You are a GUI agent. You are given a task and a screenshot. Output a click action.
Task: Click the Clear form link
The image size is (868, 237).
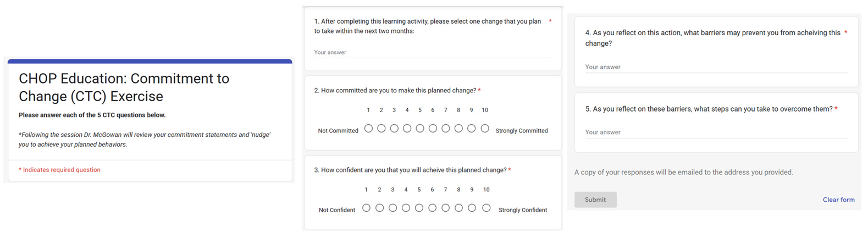click(838, 200)
